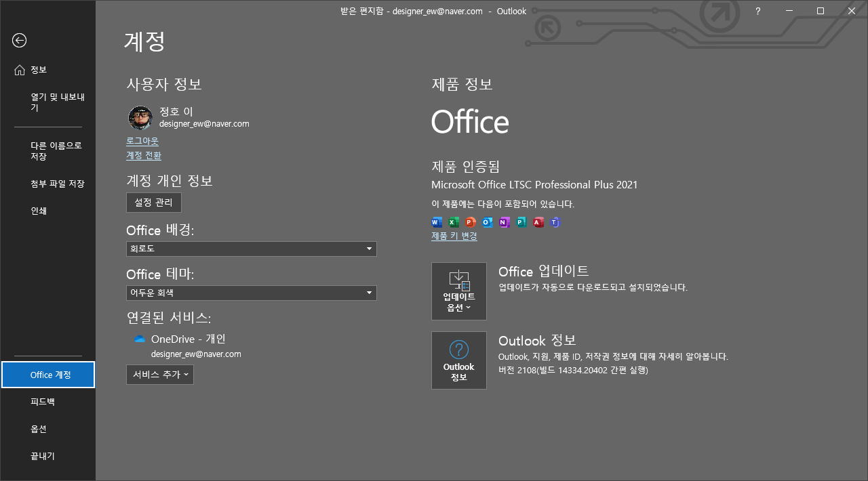
Task: Click the Excel app icon
Action: point(454,222)
